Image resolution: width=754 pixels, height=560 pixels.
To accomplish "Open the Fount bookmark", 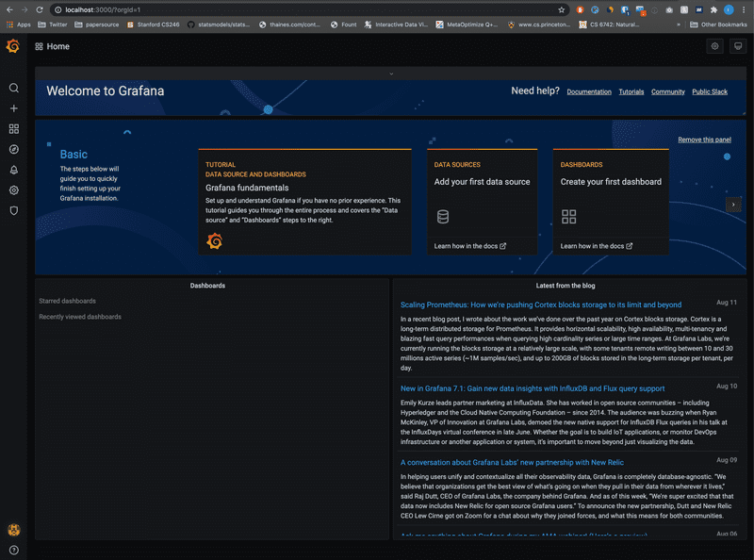I will (x=343, y=25).
